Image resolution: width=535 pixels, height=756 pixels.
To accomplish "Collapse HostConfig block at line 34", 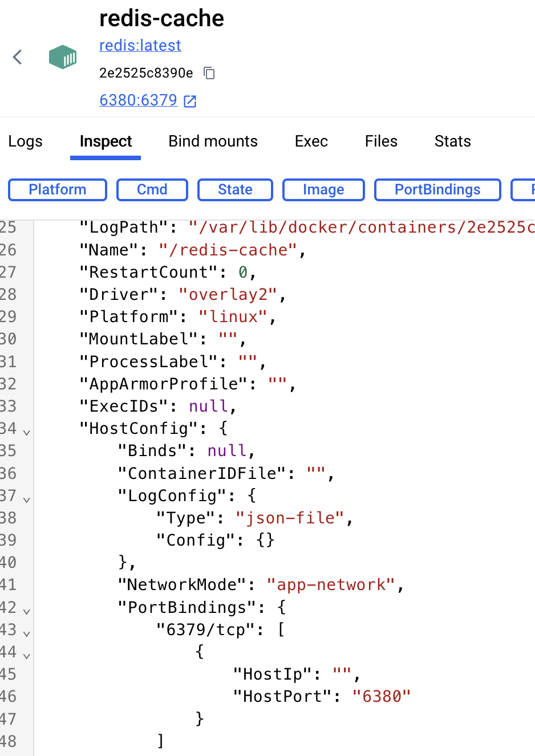I will [27, 433].
